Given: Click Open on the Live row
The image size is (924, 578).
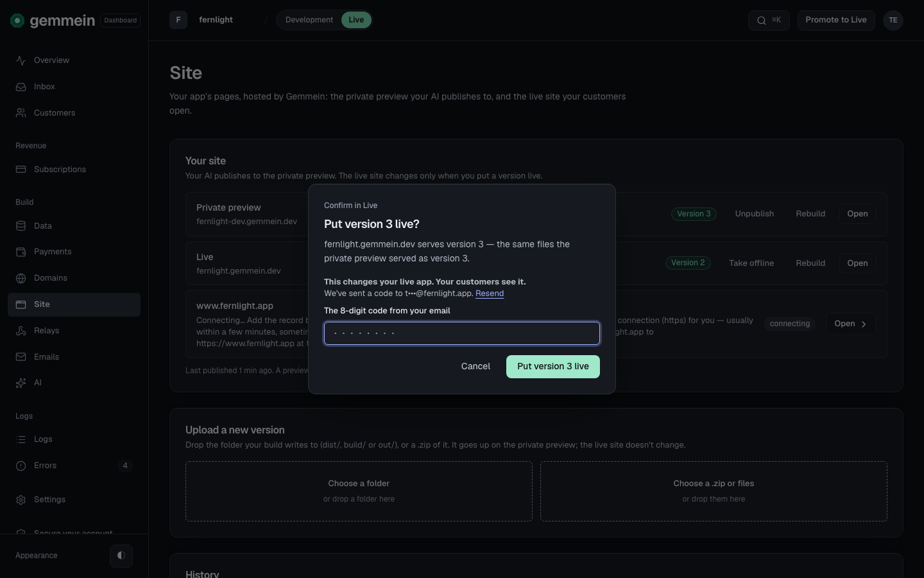Looking at the screenshot, I should [857, 263].
